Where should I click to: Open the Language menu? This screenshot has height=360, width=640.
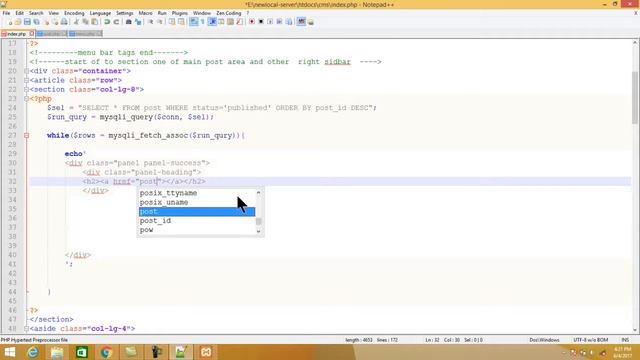(x=100, y=13)
